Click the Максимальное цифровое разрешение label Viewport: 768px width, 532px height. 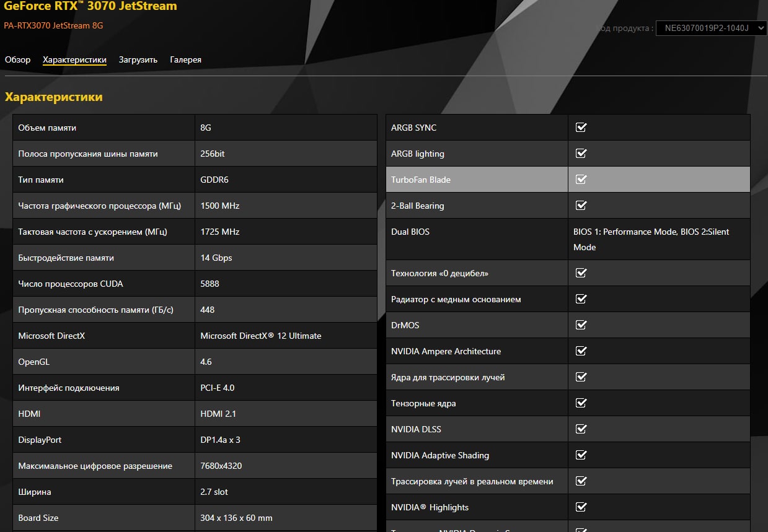pos(95,466)
